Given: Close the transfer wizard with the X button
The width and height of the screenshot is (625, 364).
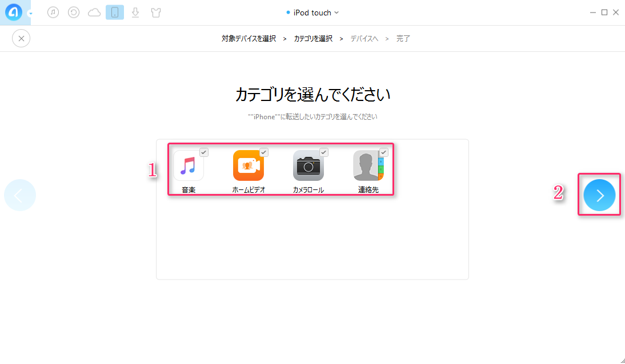Looking at the screenshot, I should click(21, 38).
